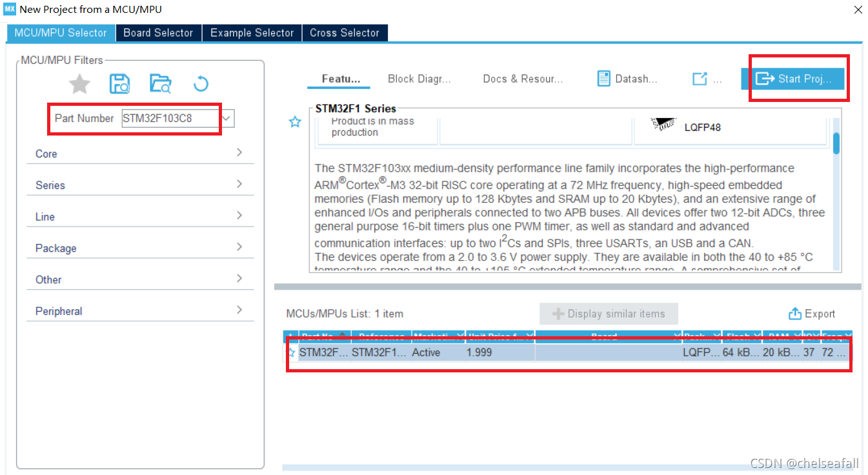Expand the Peripheral filter section

point(140,311)
